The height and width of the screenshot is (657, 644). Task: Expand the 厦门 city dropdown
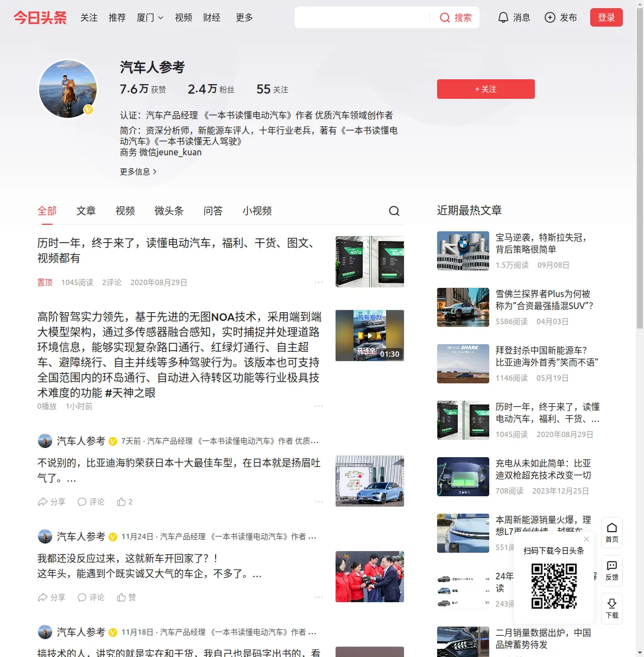(x=150, y=17)
